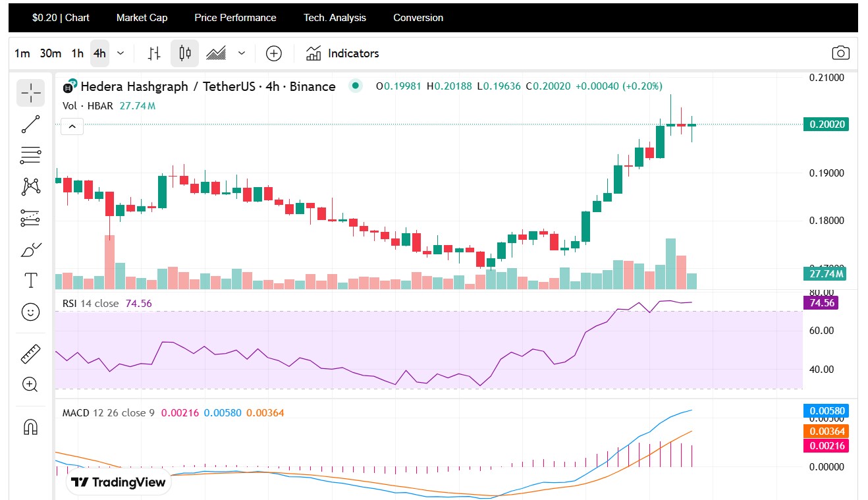
Task: Click the H0.20188 high price value
Action: 449,86
